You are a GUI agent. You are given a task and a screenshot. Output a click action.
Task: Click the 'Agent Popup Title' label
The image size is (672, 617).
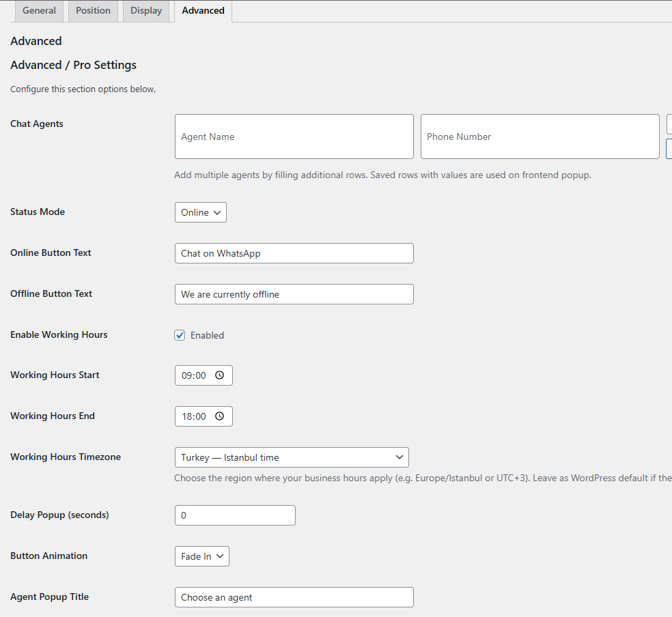(50, 597)
